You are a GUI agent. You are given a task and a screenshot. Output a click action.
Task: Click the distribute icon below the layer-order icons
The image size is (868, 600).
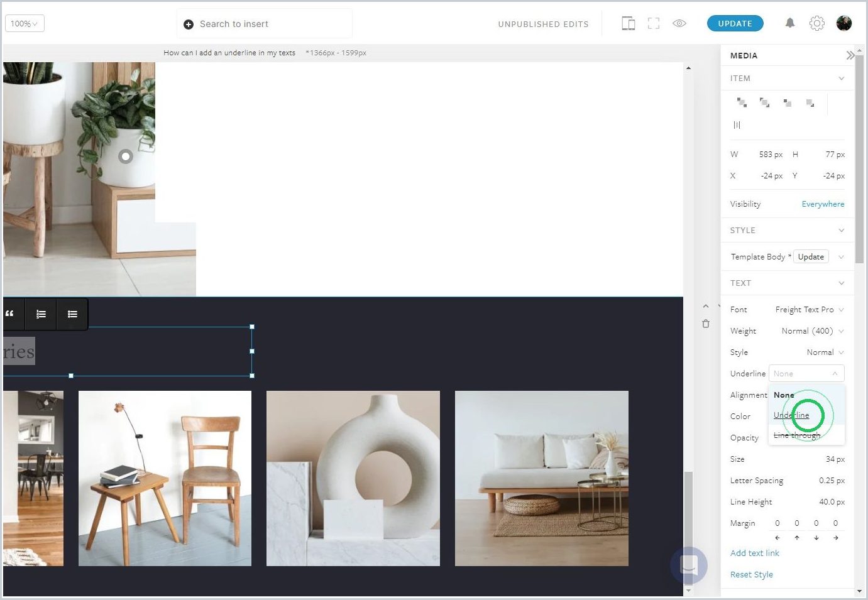pyautogui.click(x=737, y=125)
